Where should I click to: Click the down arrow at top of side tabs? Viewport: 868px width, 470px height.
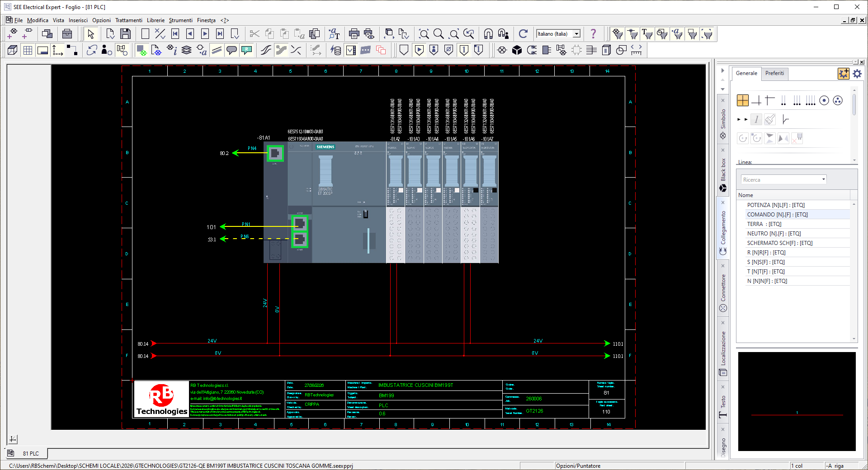(722, 89)
